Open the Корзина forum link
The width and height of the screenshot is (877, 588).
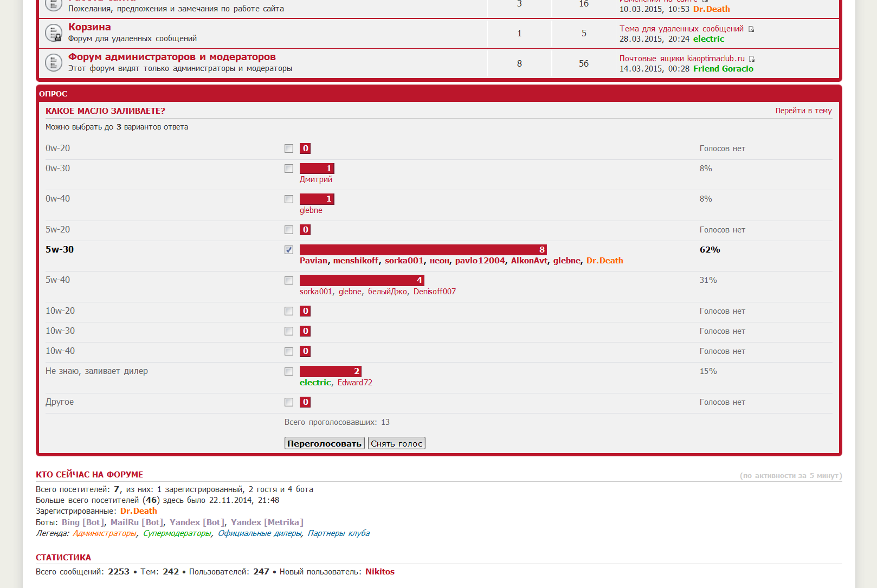coord(89,27)
